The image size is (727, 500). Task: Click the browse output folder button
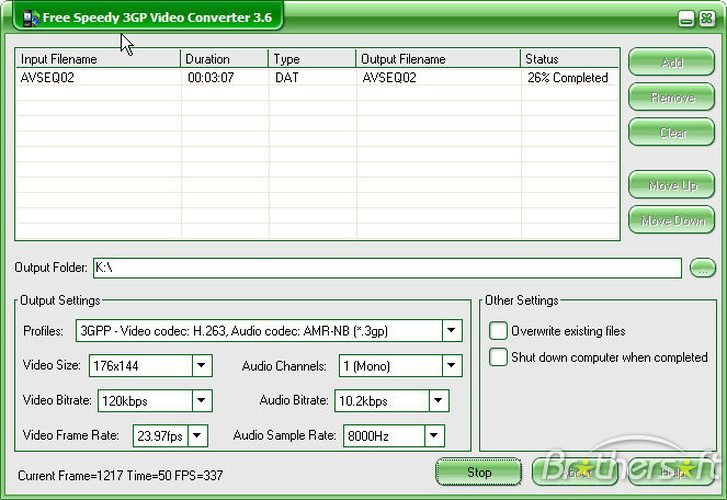[703, 268]
